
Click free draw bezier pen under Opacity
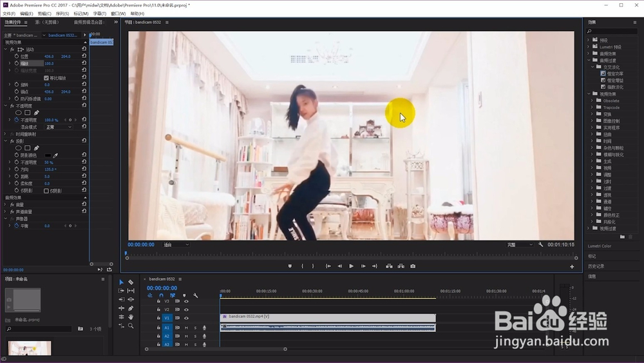[37, 113]
